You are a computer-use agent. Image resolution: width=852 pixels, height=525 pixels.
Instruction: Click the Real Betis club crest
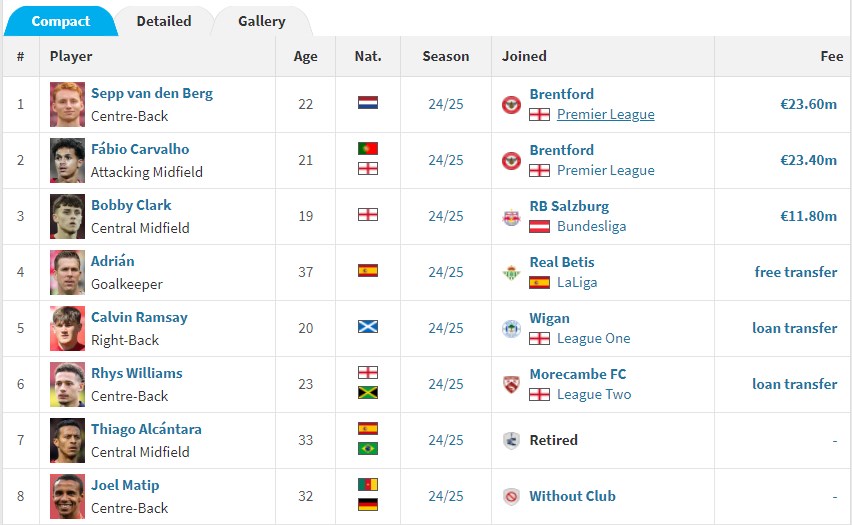point(512,272)
